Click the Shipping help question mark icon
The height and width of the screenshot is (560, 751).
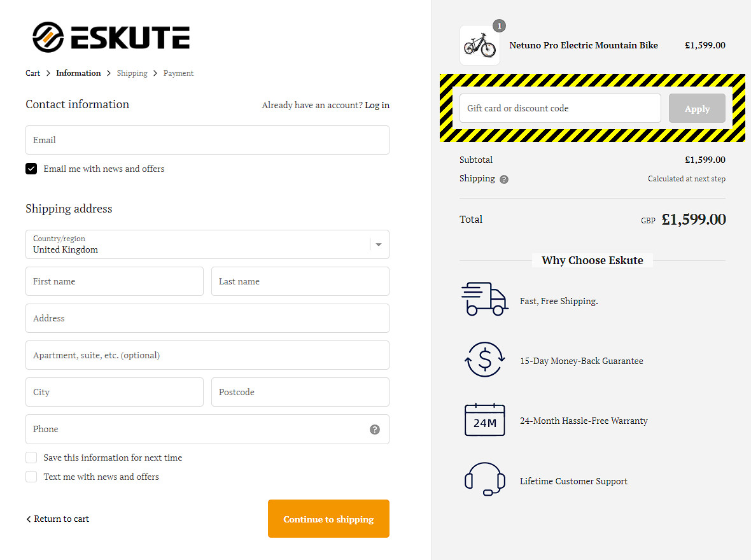click(504, 179)
